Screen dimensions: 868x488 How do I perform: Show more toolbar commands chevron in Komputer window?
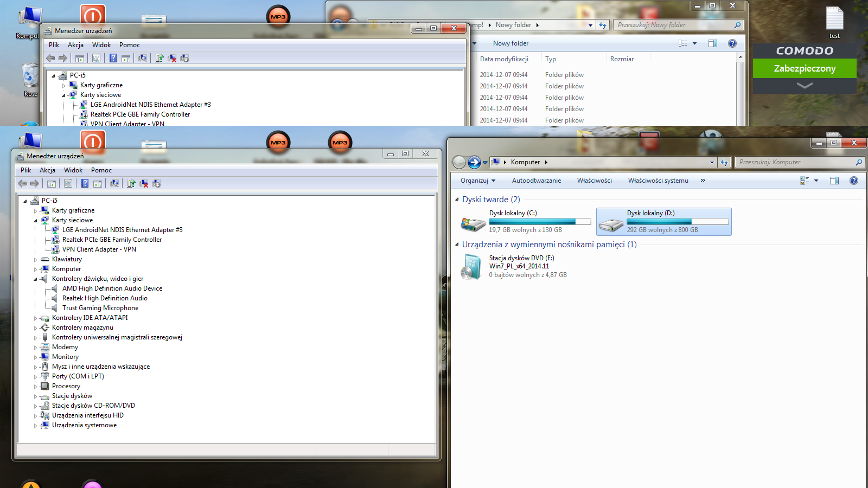click(x=703, y=181)
